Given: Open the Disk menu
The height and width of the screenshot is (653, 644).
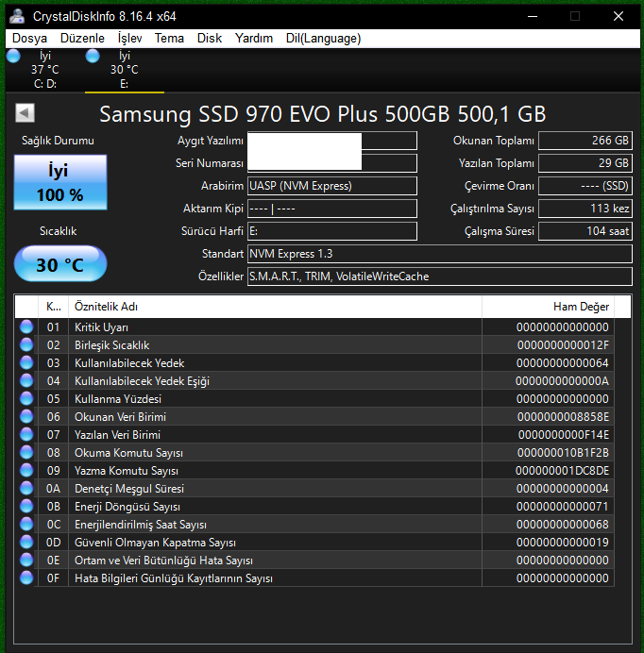Looking at the screenshot, I should tap(210, 39).
